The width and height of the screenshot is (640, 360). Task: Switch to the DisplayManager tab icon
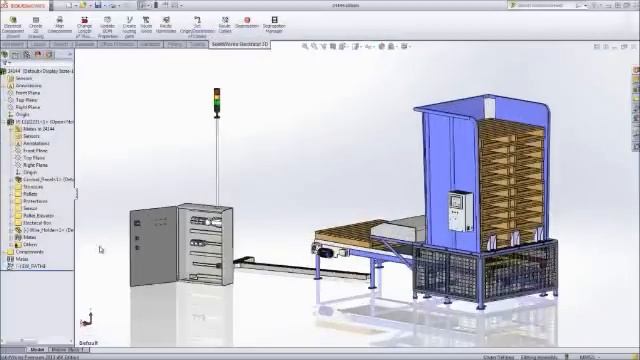pyautogui.click(x=49, y=54)
